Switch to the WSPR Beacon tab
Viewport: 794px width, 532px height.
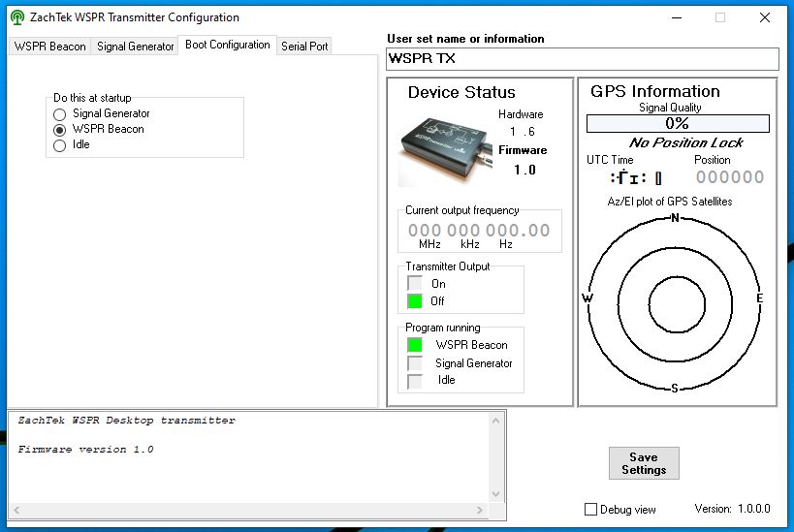[x=49, y=47]
